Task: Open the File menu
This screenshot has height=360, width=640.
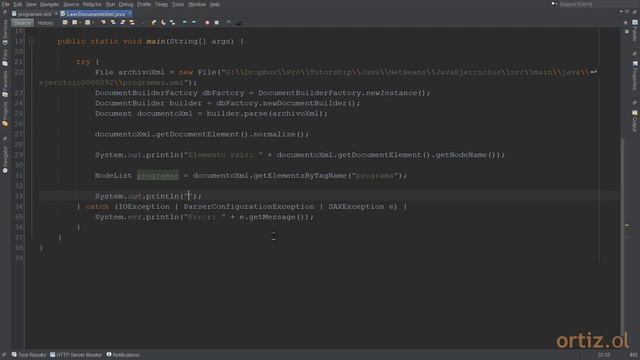Action: [x=6, y=4]
